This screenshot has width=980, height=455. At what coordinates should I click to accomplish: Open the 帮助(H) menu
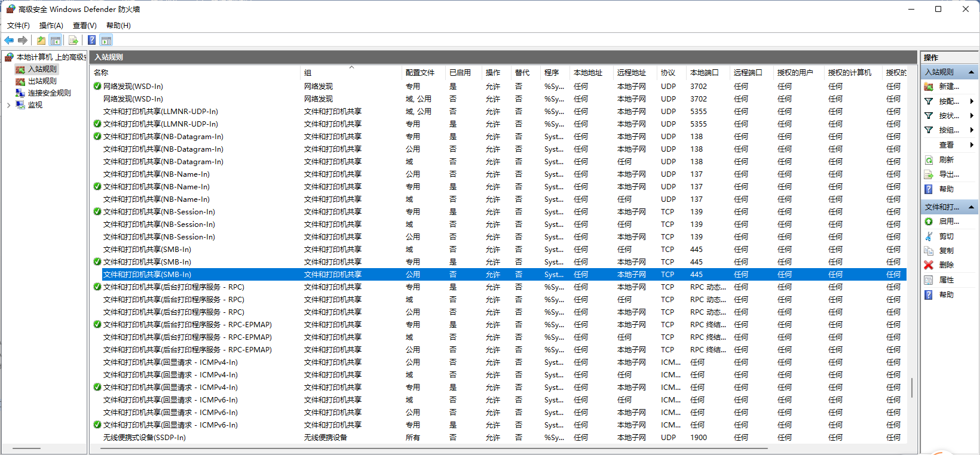[118, 25]
